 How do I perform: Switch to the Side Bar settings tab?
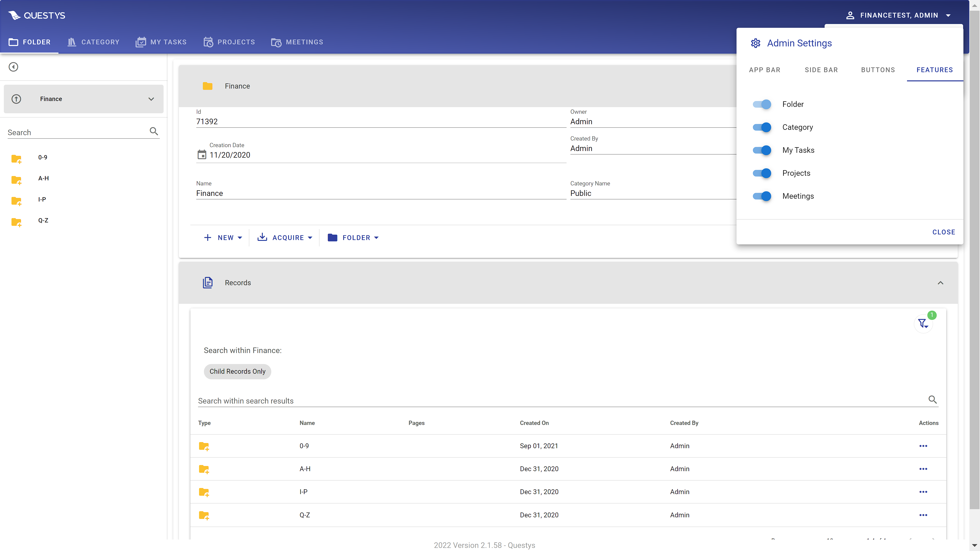click(x=821, y=70)
